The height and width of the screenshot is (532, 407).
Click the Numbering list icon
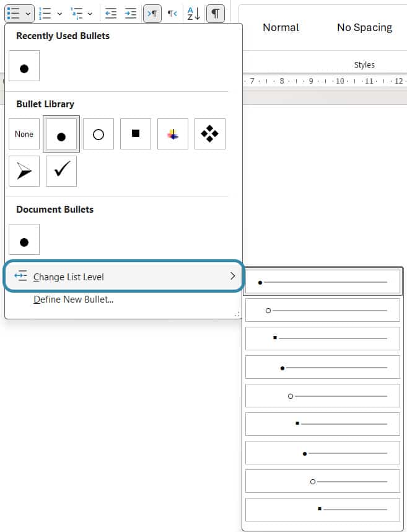pyautogui.click(x=45, y=13)
